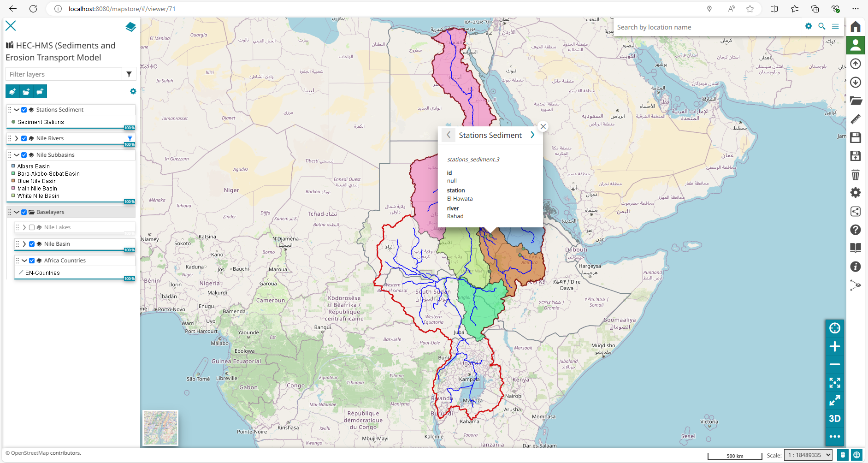Open the burger menu next to search
This screenshot has width=868, height=463.
pos(835,26)
